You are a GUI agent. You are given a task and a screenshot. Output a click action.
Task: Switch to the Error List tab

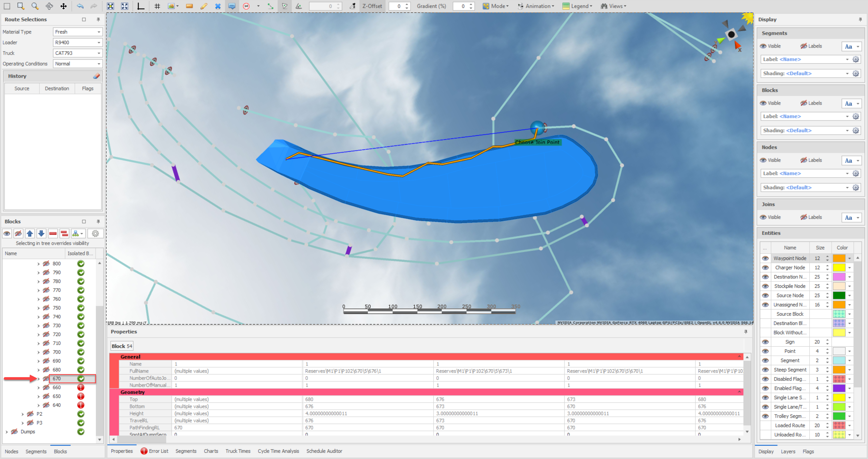154,451
